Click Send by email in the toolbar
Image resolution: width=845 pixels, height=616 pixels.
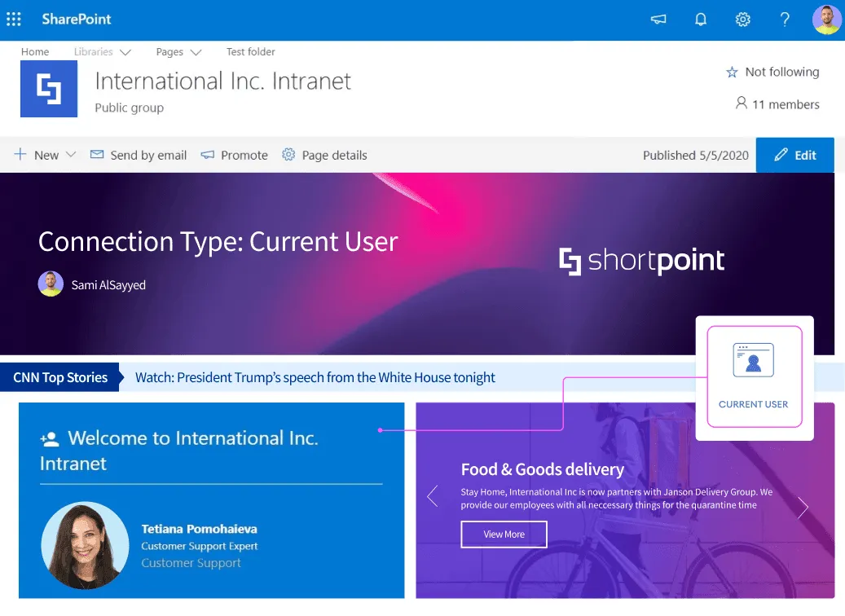(x=139, y=155)
